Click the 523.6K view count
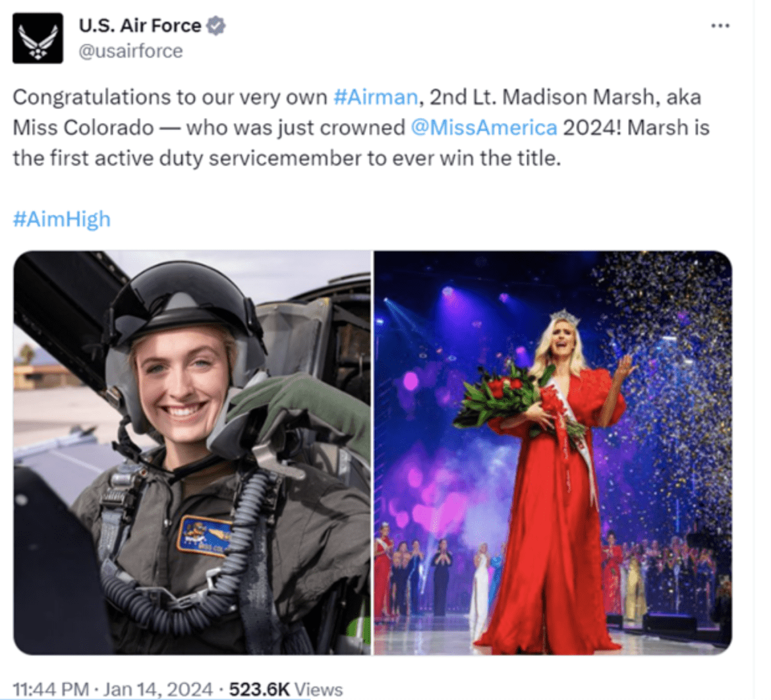 point(259,689)
